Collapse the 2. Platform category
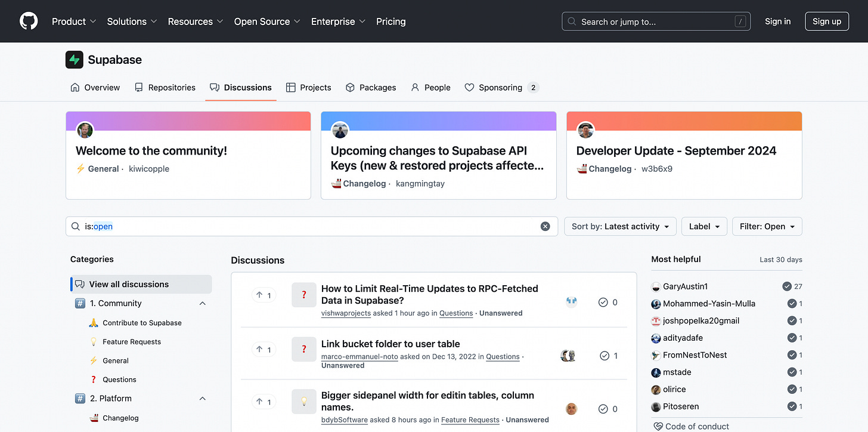The width and height of the screenshot is (868, 432). click(202, 399)
